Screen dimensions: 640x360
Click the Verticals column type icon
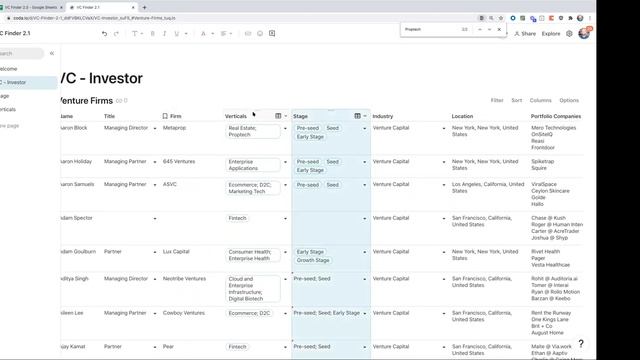tap(278, 116)
